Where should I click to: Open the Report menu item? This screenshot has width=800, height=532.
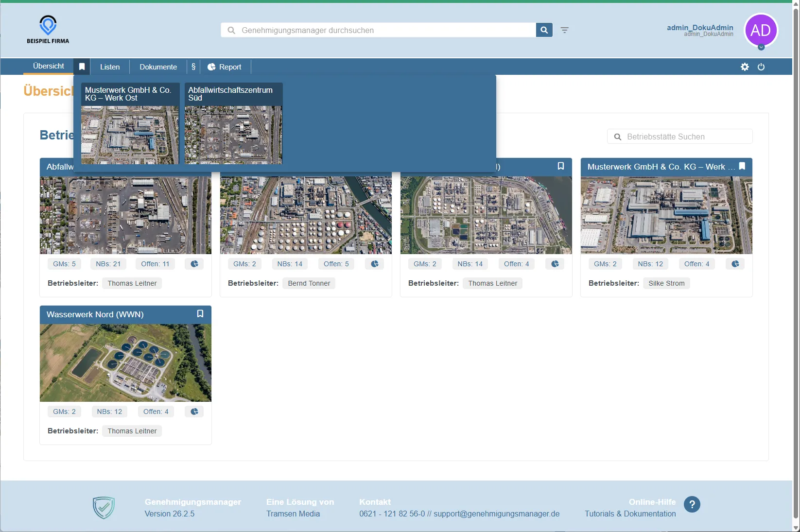tap(225, 67)
